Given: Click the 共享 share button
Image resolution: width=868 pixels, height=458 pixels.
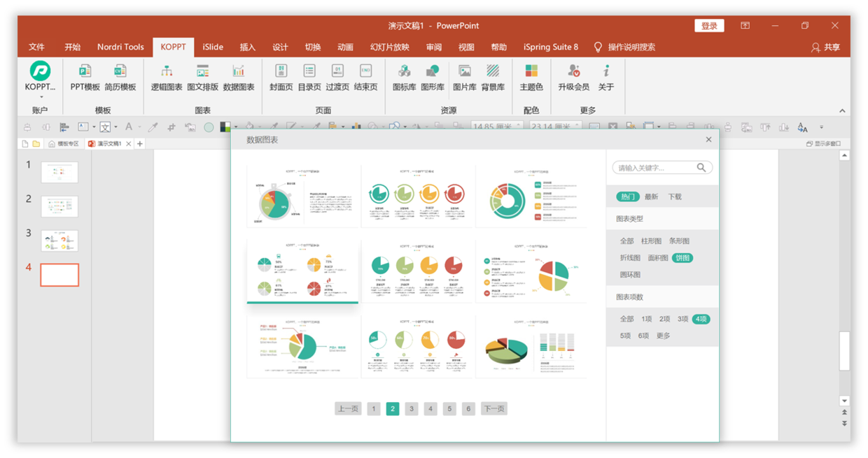Looking at the screenshot, I should click(825, 47).
